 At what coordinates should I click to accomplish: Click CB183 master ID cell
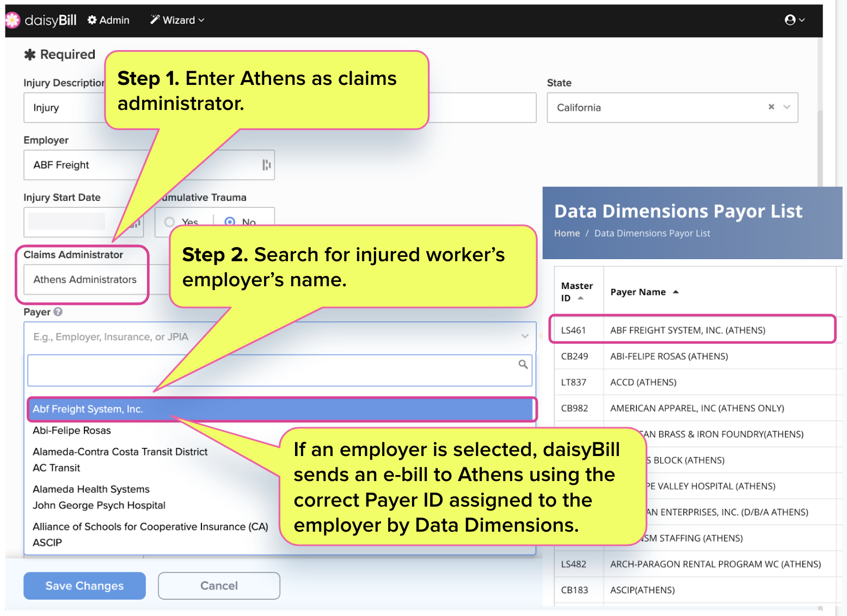tap(575, 590)
